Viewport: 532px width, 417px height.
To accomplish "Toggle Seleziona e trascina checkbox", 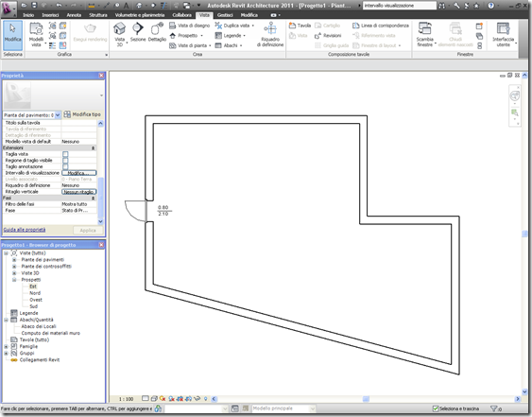I will point(436,408).
